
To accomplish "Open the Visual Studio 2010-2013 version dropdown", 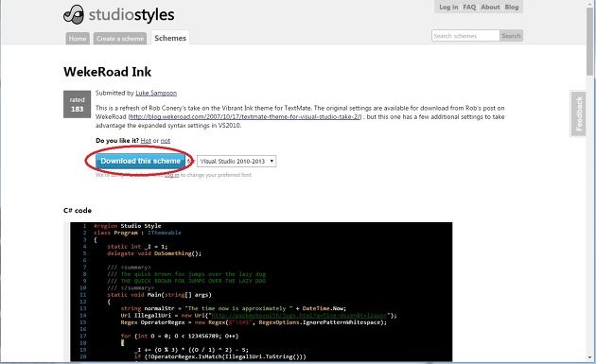I will [x=237, y=161].
